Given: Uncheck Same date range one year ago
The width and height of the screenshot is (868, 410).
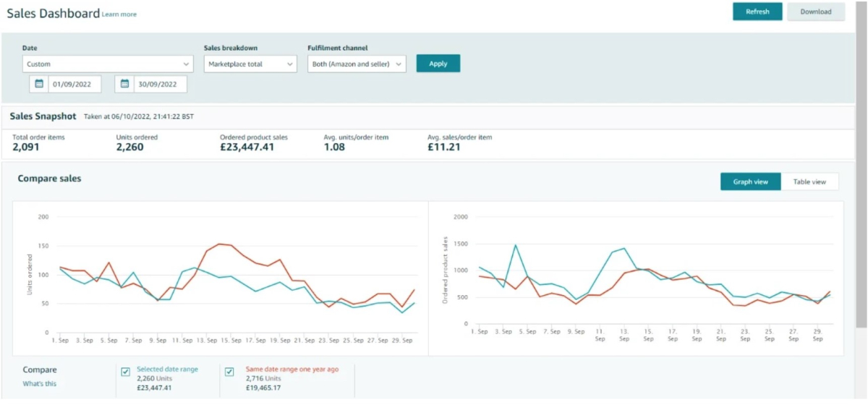Looking at the screenshot, I should click(229, 372).
